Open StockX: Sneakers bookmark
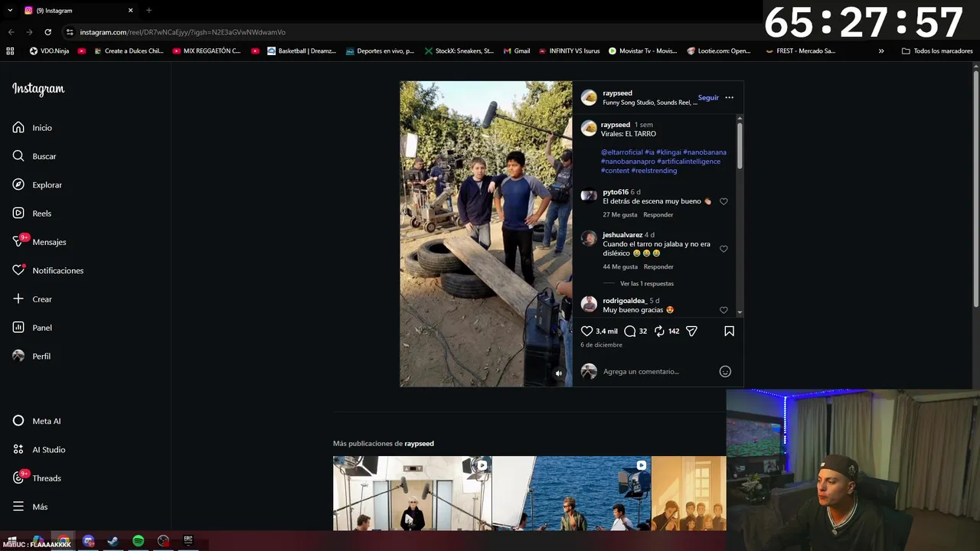Screen dimensions: 980x551 click(459, 51)
